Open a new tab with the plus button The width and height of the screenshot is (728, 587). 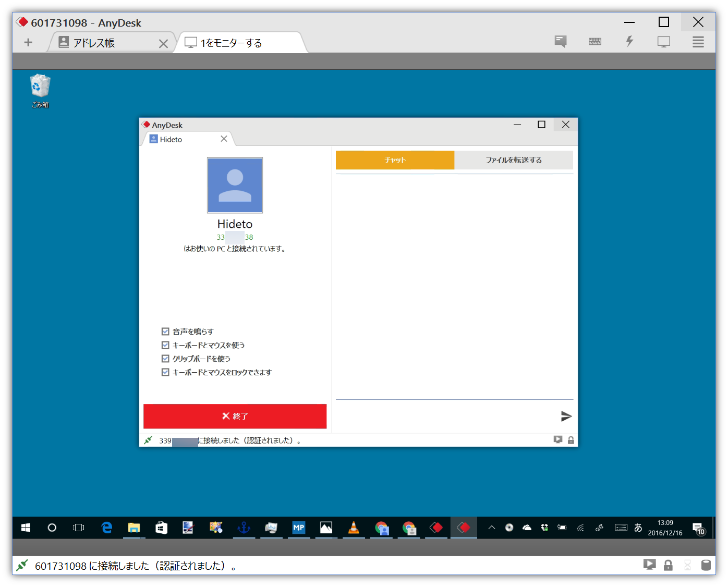click(28, 42)
